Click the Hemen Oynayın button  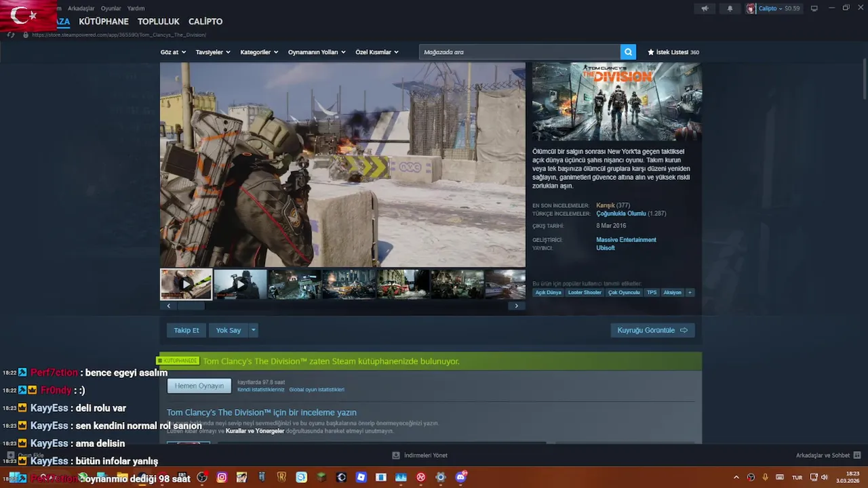click(199, 386)
